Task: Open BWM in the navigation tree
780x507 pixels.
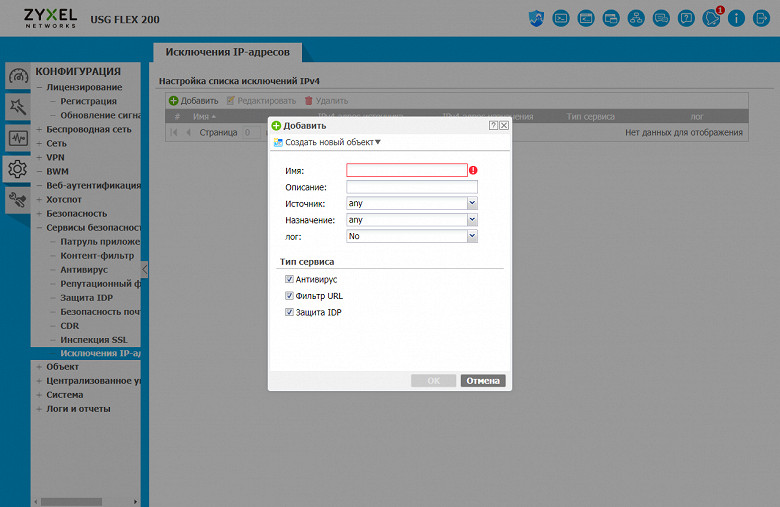Action: pyautogui.click(x=57, y=171)
